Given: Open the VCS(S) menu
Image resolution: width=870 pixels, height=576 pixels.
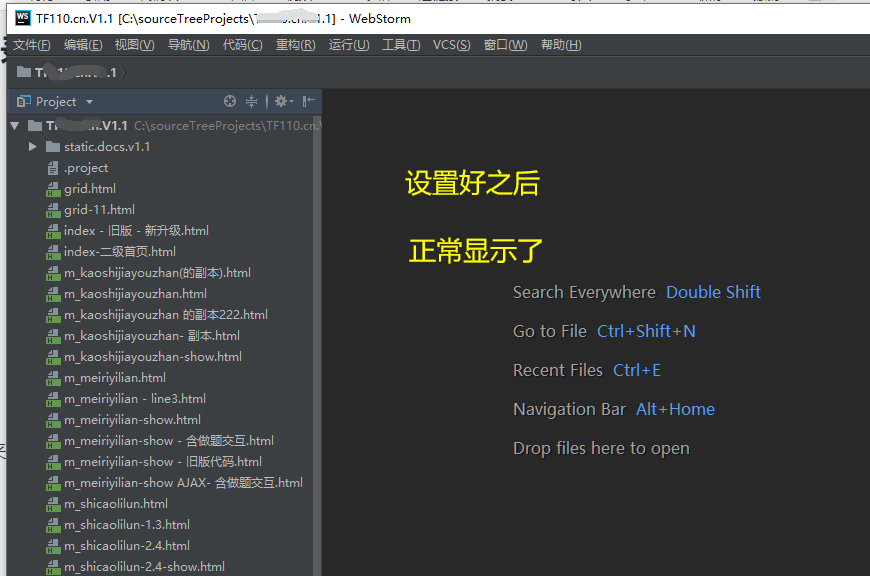Looking at the screenshot, I should [452, 45].
